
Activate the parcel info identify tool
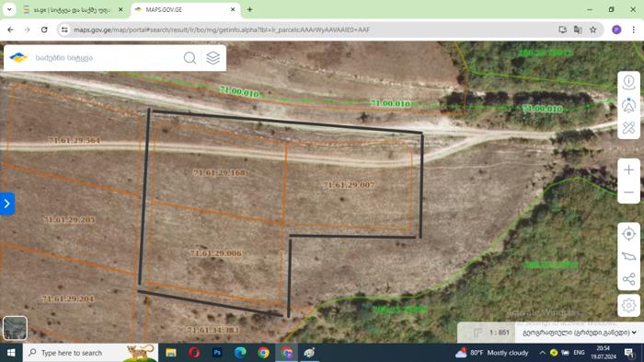(x=628, y=82)
